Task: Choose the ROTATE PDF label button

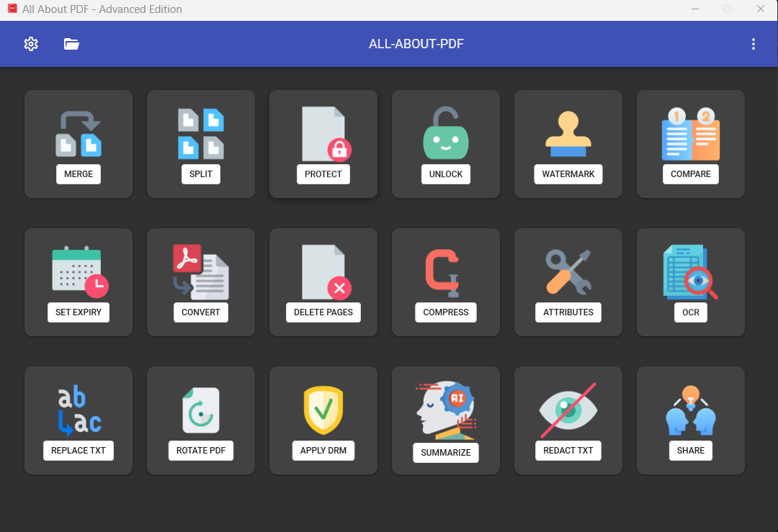Action: click(201, 451)
